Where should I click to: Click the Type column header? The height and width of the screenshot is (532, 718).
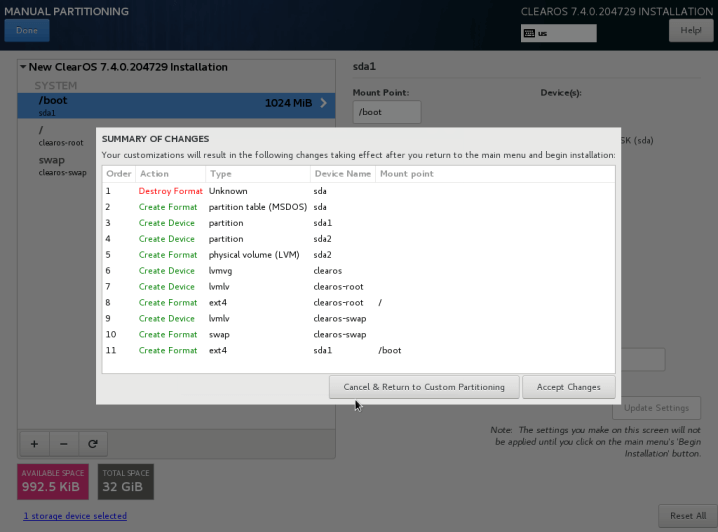pyautogui.click(x=258, y=174)
